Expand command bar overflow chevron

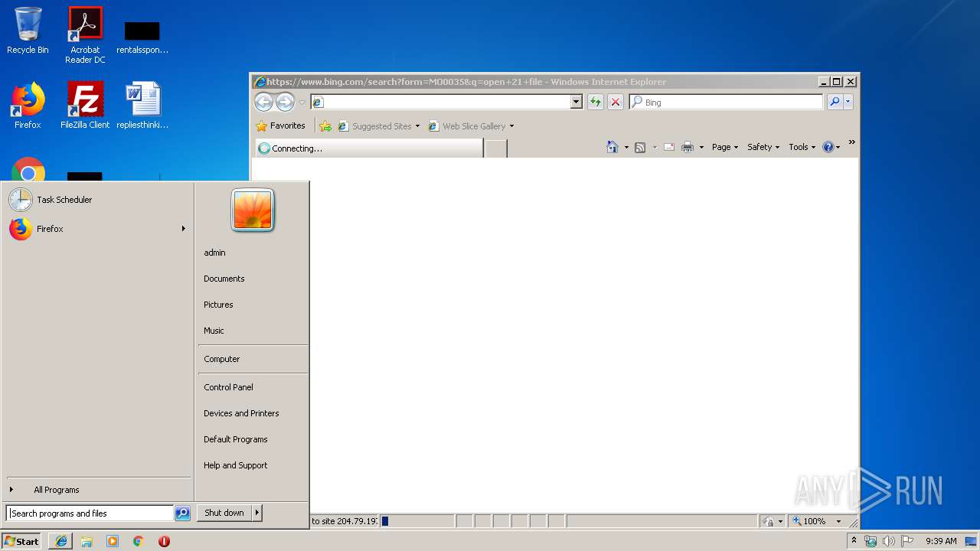pos(851,142)
